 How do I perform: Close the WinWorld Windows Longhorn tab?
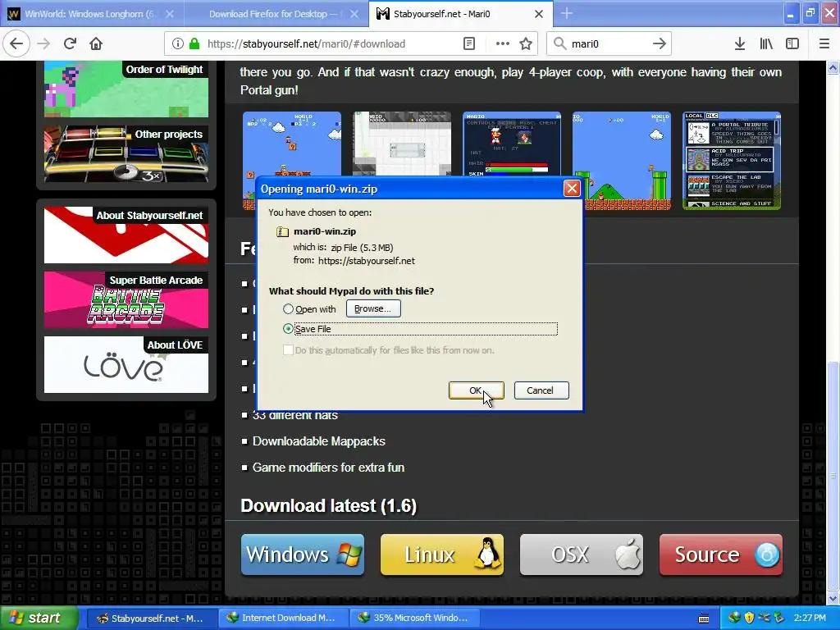pyautogui.click(x=170, y=14)
